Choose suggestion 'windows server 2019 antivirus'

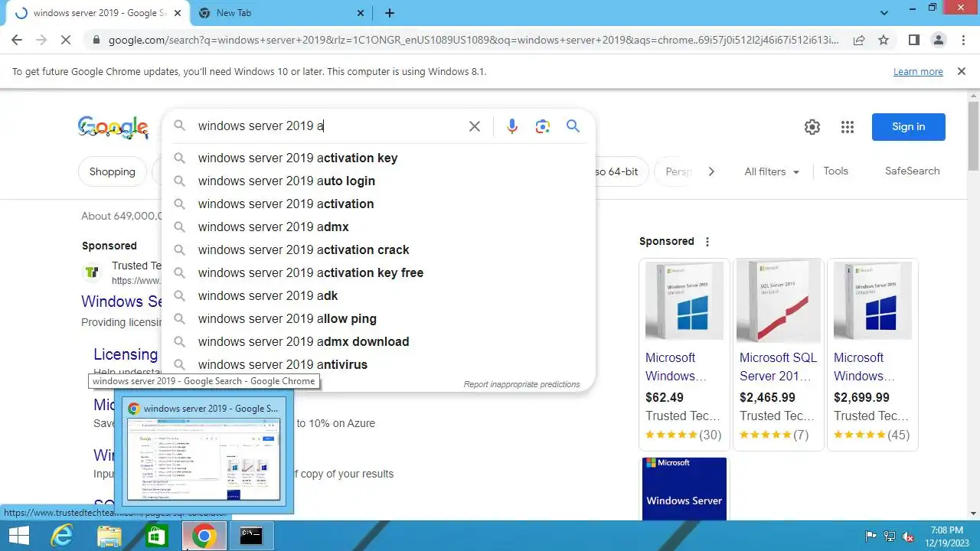pos(378,364)
